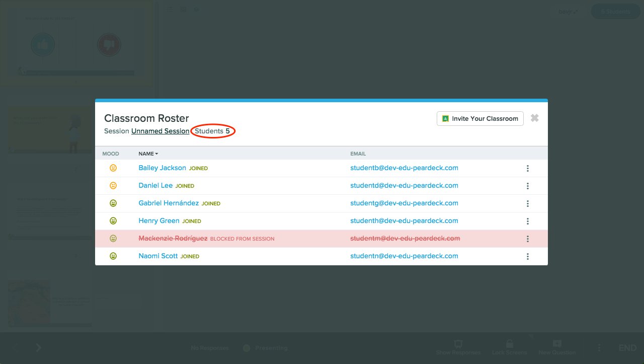Click Gabriel Hernández's mood emoji
This screenshot has width=644, height=364.
tap(113, 203)
